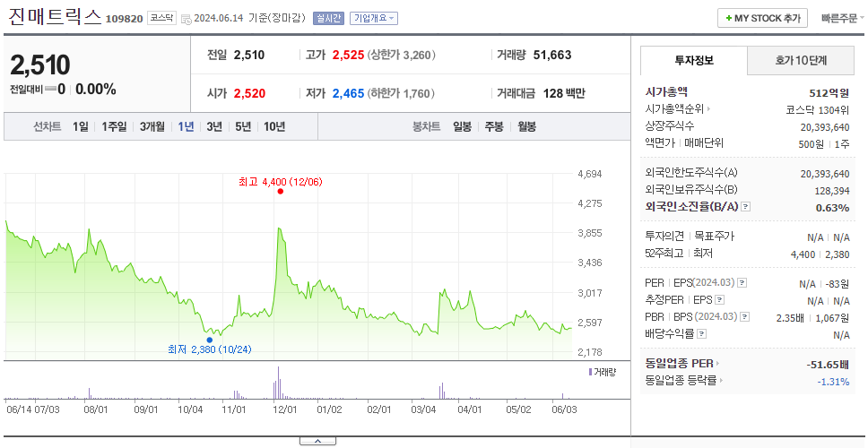Click the calendar icon beside 2024.06.14 date
The image size is (868, 448).
coord(186,19)
